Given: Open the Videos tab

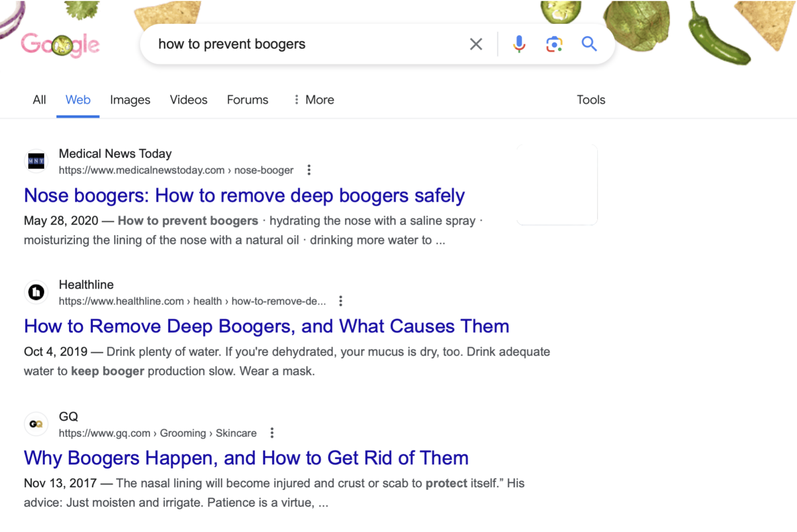Looking at the screenshot, I should 189,100.
